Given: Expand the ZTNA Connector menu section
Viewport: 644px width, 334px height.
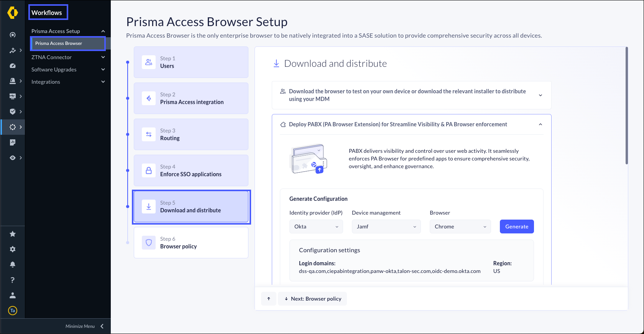Looking at the screenshot, I should click(68, 57).
